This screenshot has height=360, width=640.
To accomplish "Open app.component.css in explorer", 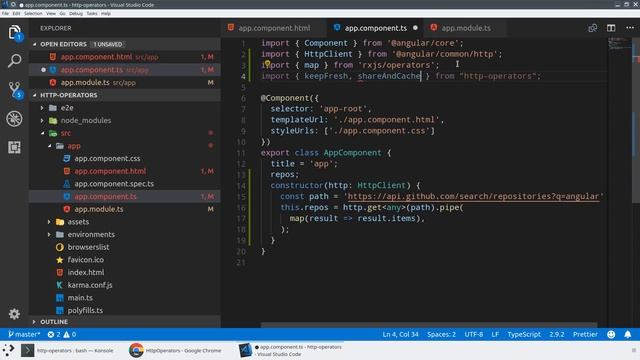I will click(107, 158).
